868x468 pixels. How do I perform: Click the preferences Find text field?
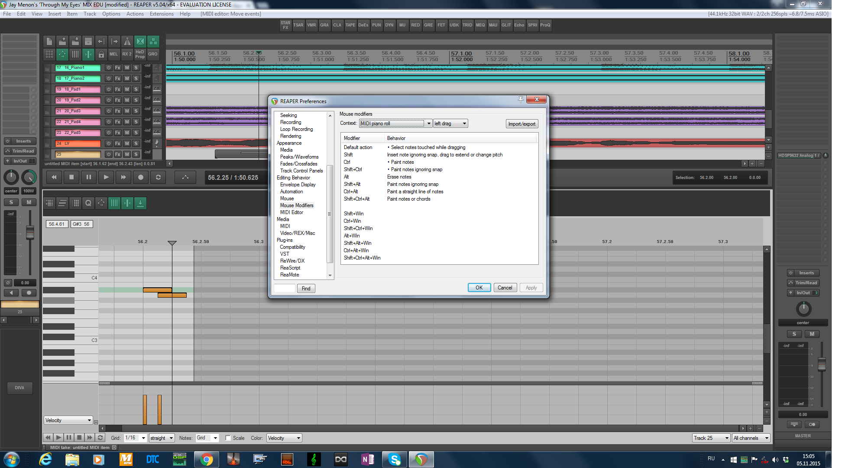pyautogui.click(x=285, y=289)
